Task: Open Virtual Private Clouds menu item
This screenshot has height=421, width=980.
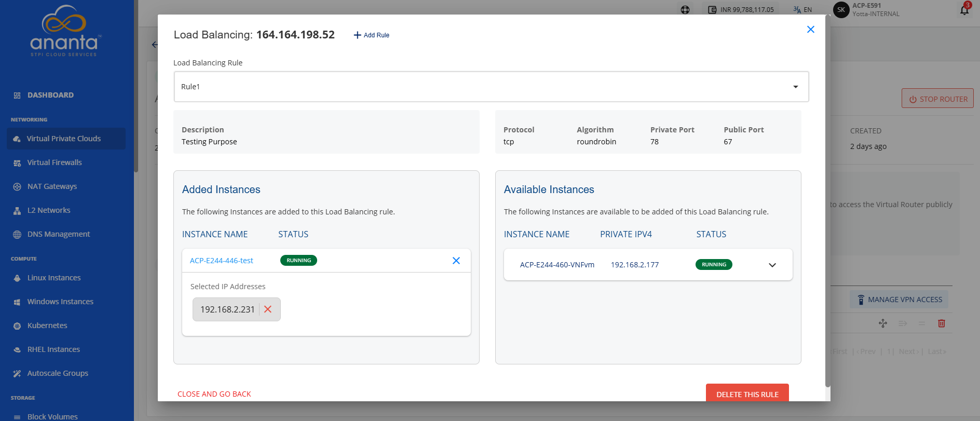Action: 66,139
